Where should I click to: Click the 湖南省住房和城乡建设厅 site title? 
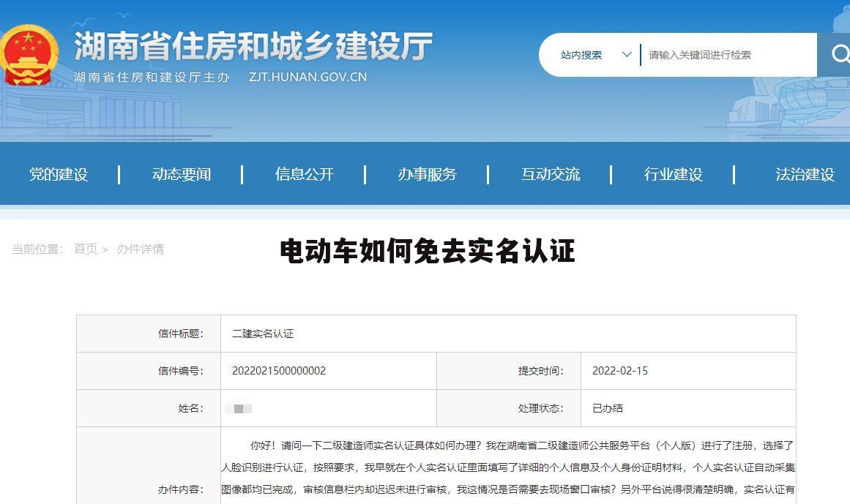pyautogui.click(x=253, y=46)
